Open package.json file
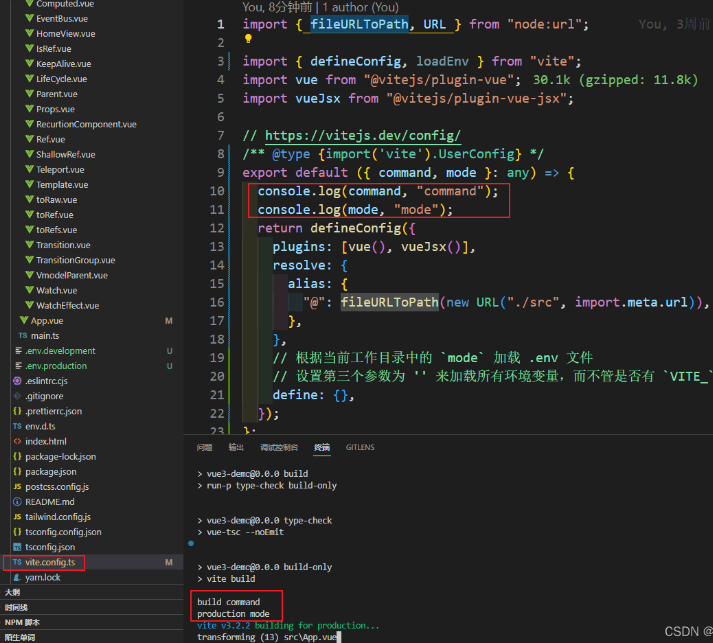This screenshot has width=713, height=643. click(50, 472)
